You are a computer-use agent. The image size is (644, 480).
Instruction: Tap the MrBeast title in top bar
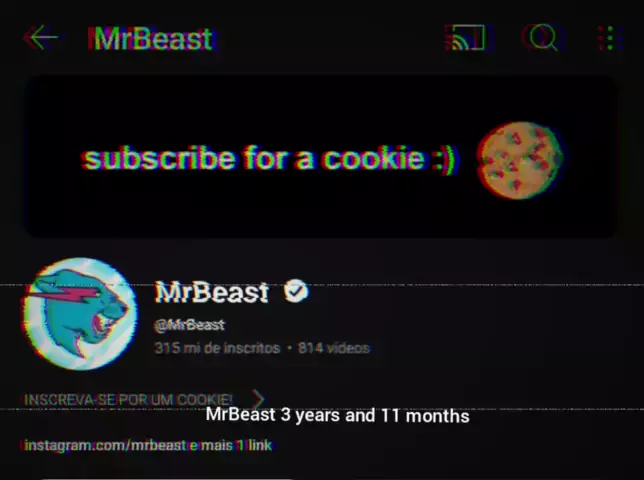[153, 39]
